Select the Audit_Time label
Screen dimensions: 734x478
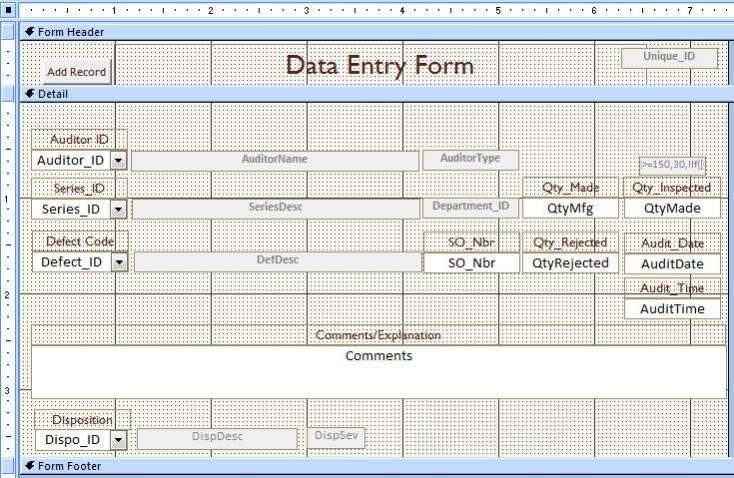click(x=672, y=288)
